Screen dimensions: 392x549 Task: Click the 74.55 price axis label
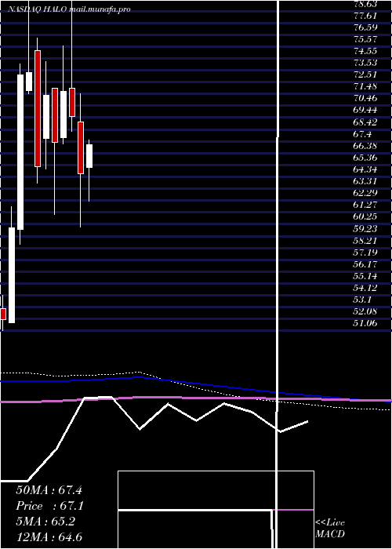pyautogui.click(x=365, y=51)
